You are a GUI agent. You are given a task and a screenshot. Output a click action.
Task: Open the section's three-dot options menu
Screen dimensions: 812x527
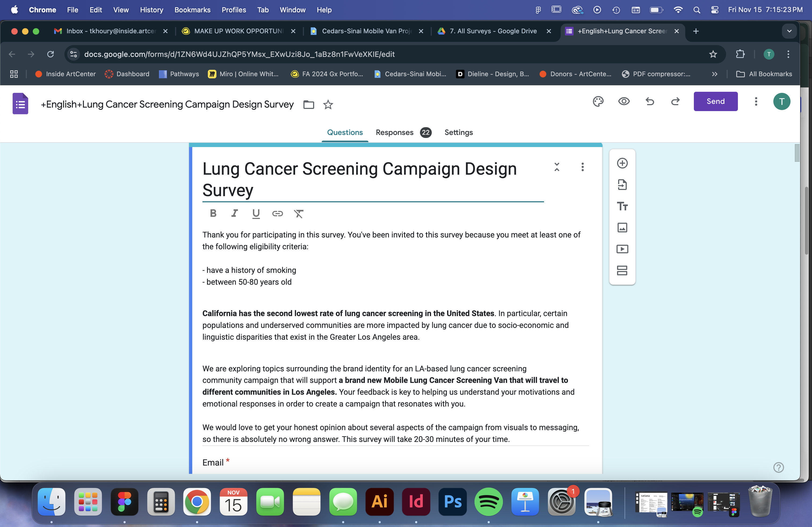(582, 167)
